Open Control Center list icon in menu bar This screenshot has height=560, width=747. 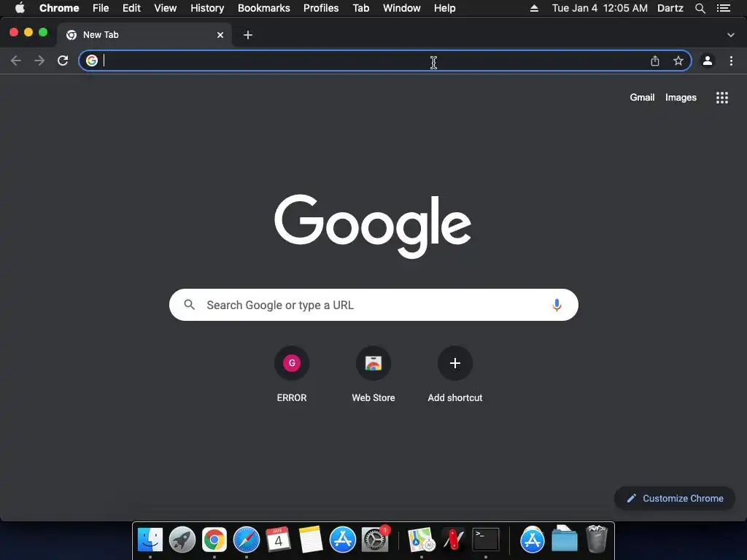[x=724, y=8]
